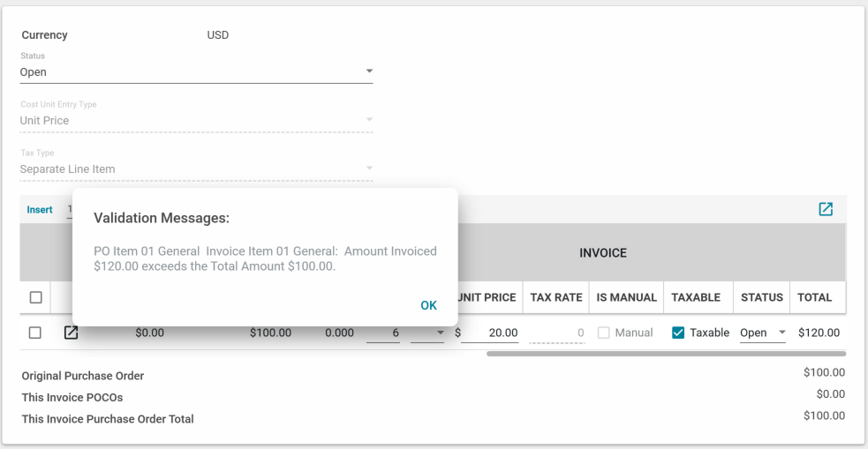Open the line item row detail icon
The height and width of the screenshot is (449, 868).
click(71, 333)
